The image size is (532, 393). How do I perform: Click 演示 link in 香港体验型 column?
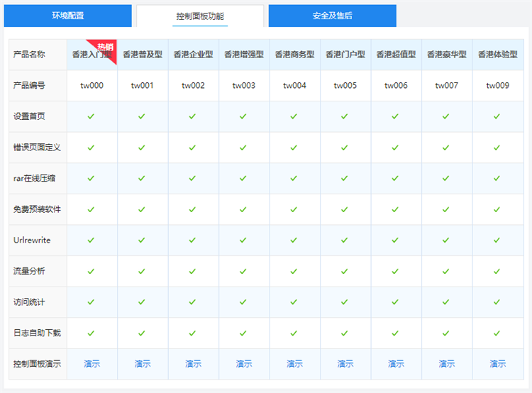coord(497,364)
